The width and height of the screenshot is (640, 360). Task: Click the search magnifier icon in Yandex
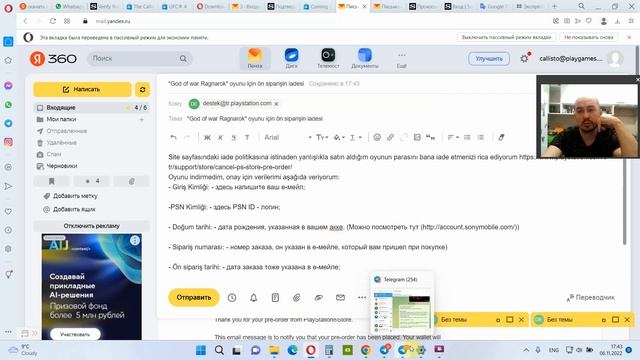tap(183, 59)
